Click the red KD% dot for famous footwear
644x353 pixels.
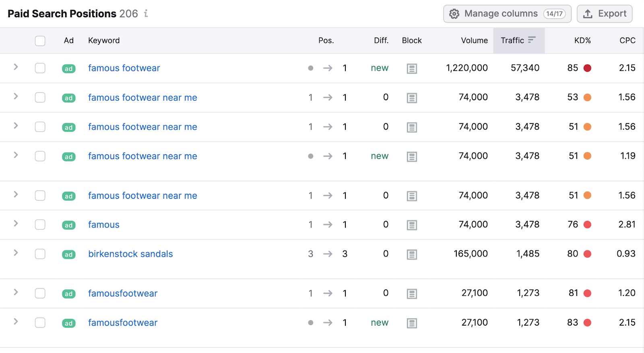[x=588, y=68]
